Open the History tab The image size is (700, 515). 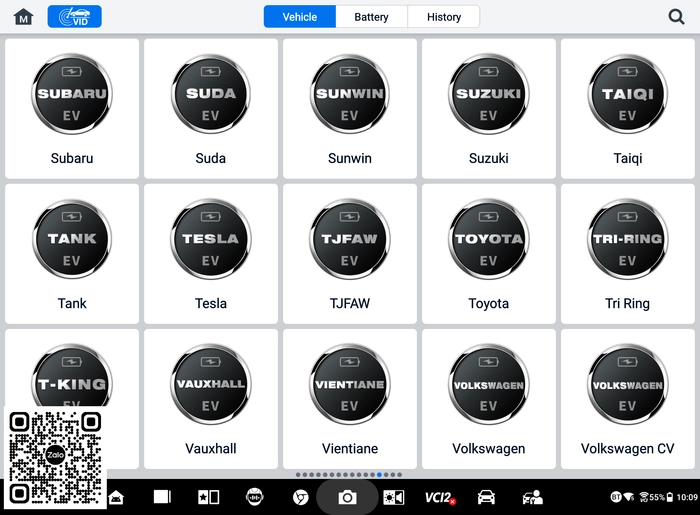click(x=444, y=17)
